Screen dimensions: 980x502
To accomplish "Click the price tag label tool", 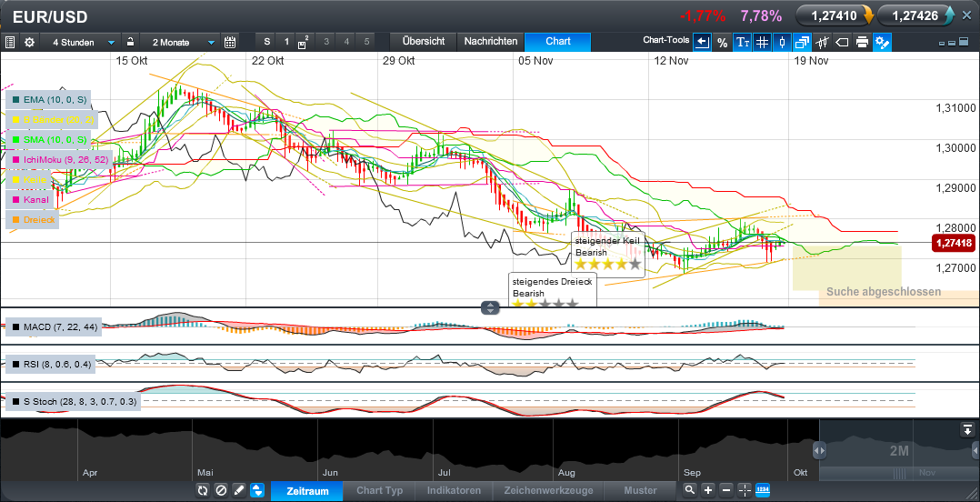I will (x=842, y=43).
